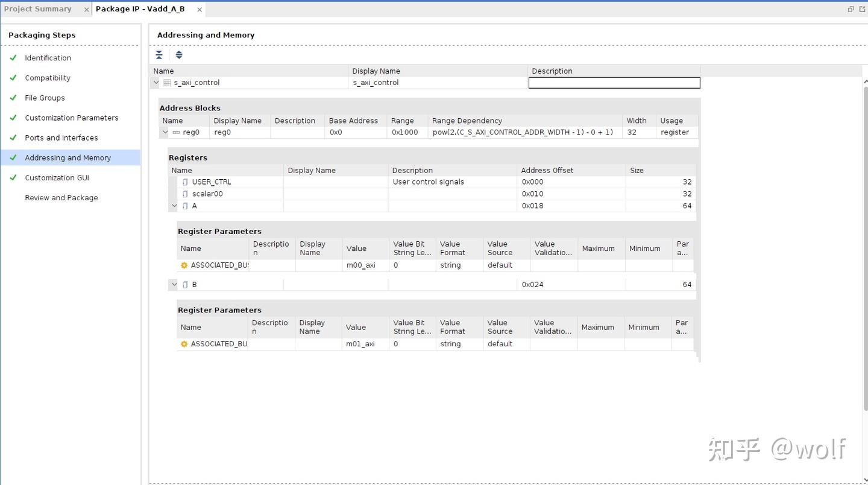
Task: Select the File Groups packaging step
Action: click(x=45, y=98)
